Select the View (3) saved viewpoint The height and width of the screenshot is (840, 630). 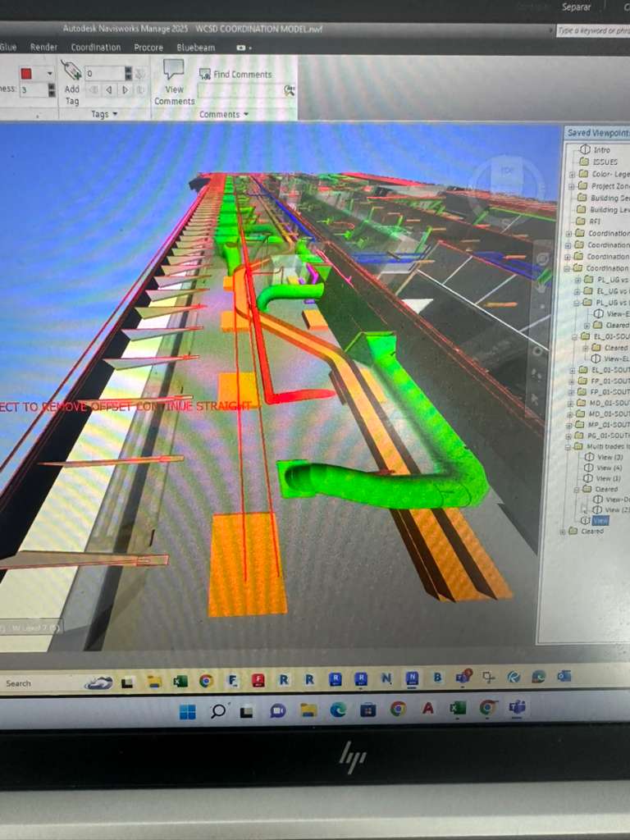tap(609, 457)
